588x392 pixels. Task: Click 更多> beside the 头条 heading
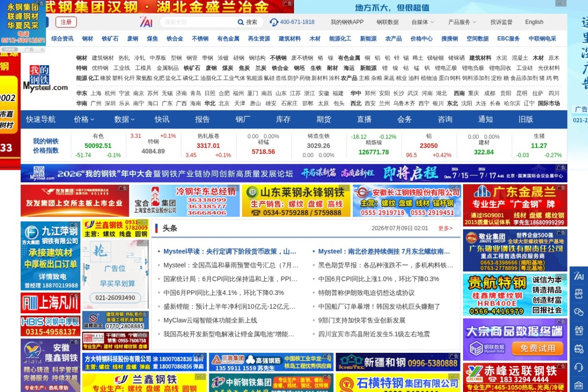(445, 228)
